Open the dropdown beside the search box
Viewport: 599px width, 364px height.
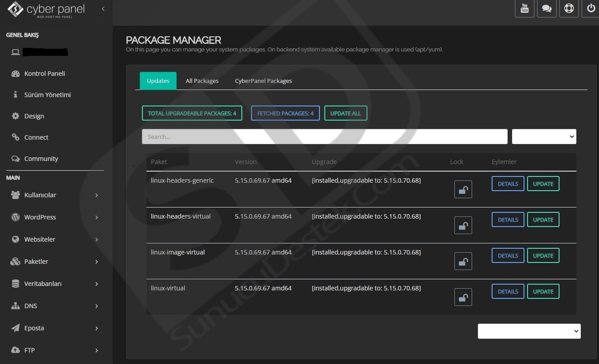pyautogui.click(x=544, y=137)
